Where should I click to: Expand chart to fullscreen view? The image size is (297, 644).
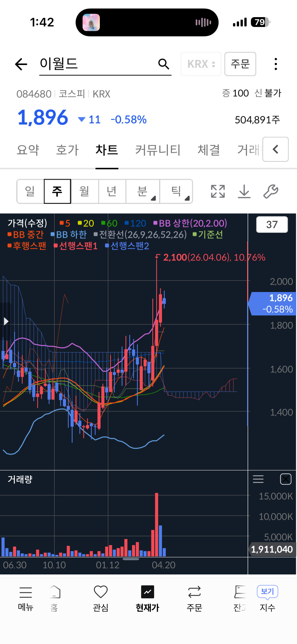218,191
